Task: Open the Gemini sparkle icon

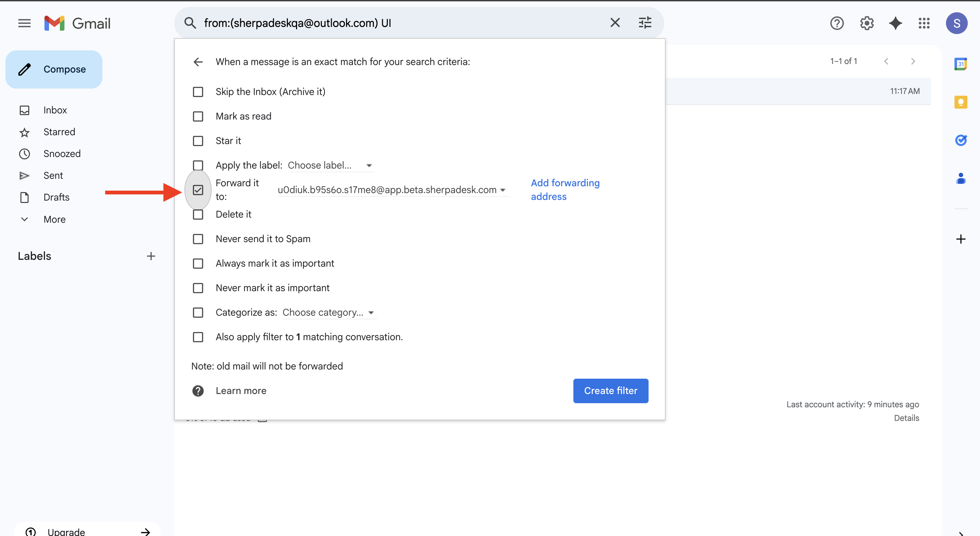Action: pos(895,23)
